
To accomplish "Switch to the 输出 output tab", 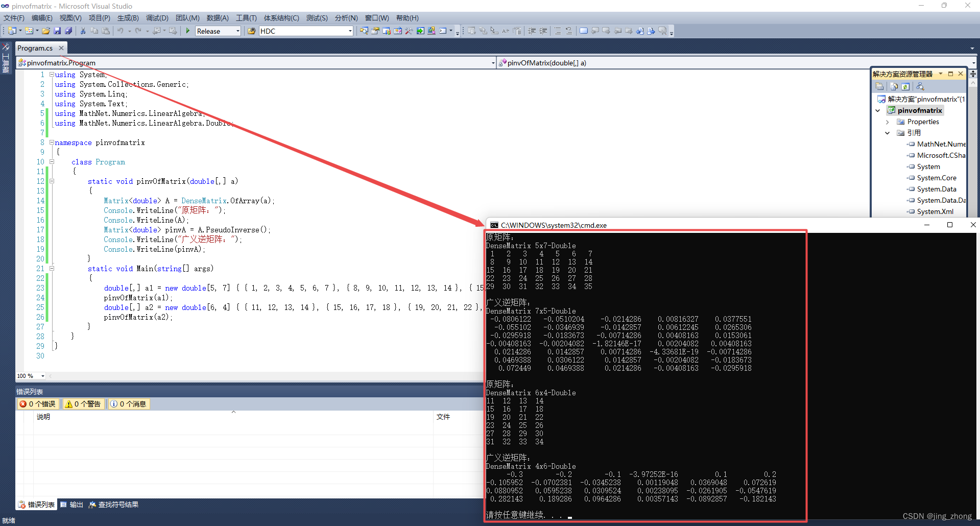I will point(71,505).
